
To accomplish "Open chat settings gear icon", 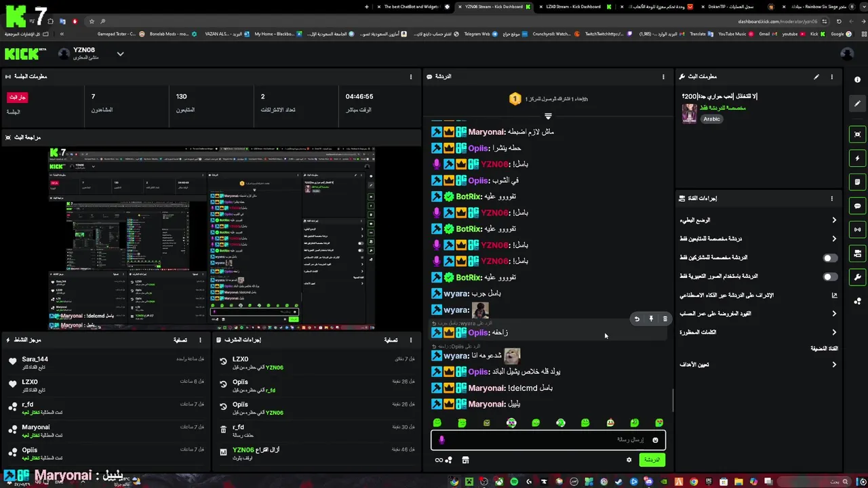I will tap(629, 460).
